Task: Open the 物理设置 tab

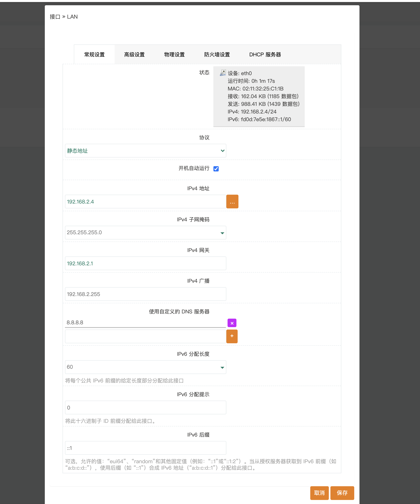Action: point(174,55)
